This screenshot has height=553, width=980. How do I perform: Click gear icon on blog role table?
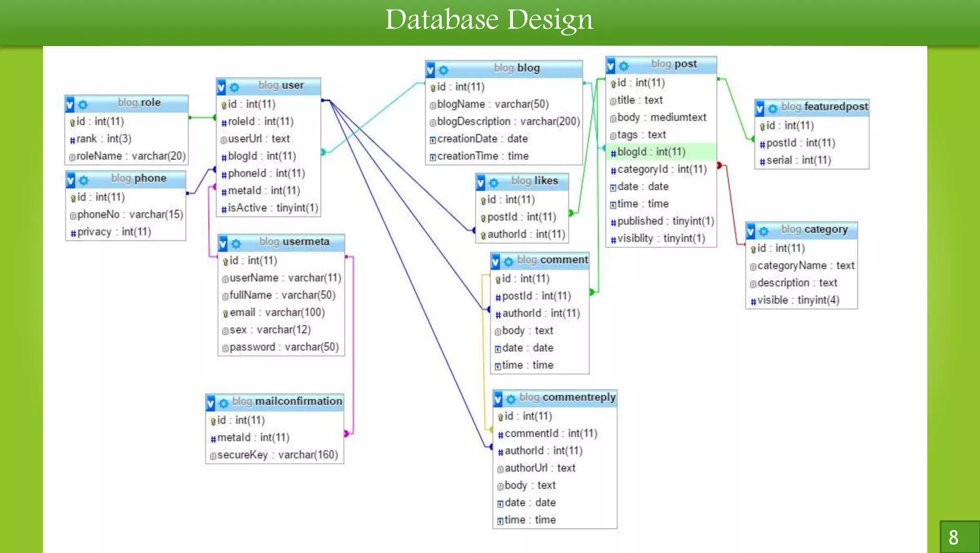(83, 104)
